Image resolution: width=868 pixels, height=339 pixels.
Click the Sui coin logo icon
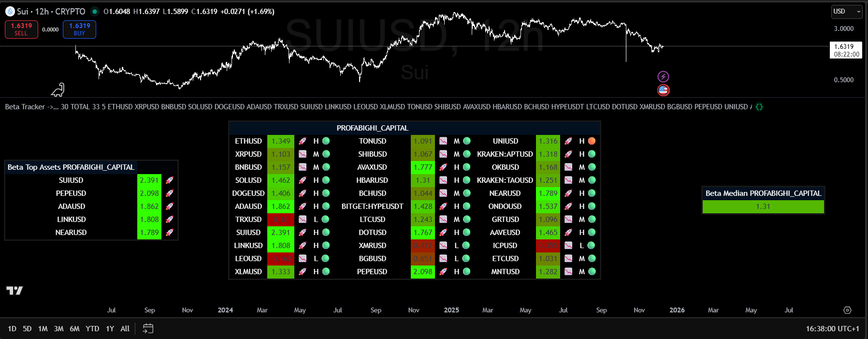10,11
